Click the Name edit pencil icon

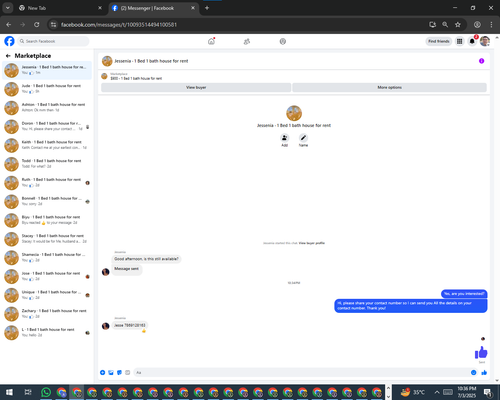click(x=303, y=138)
